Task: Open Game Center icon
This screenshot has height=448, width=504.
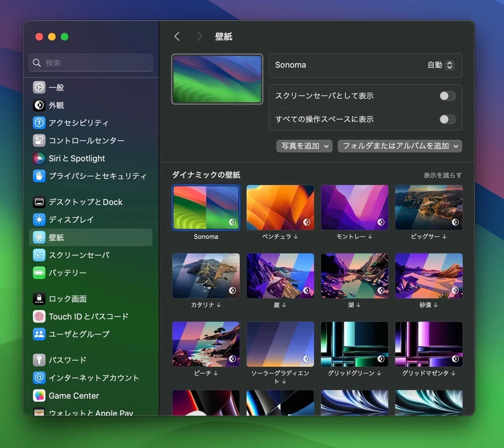Action: (x=39, y=395)
